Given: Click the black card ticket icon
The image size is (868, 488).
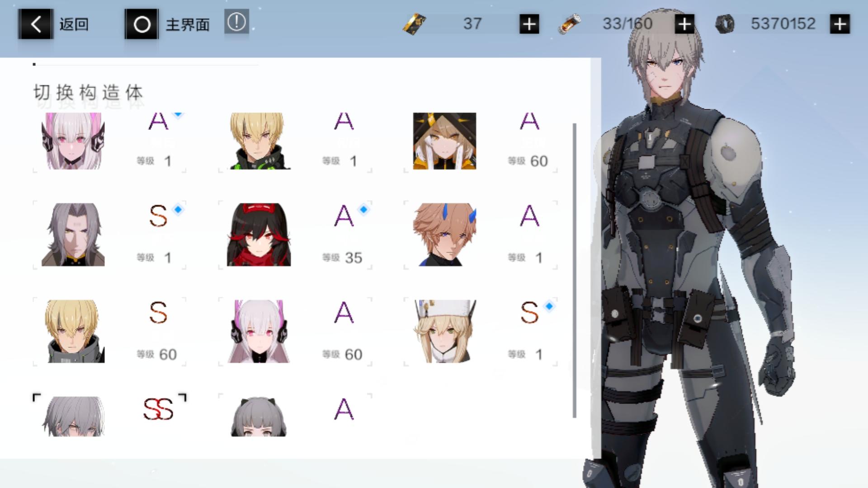Looking at the screenshot, I should click(x=414, y=24).
